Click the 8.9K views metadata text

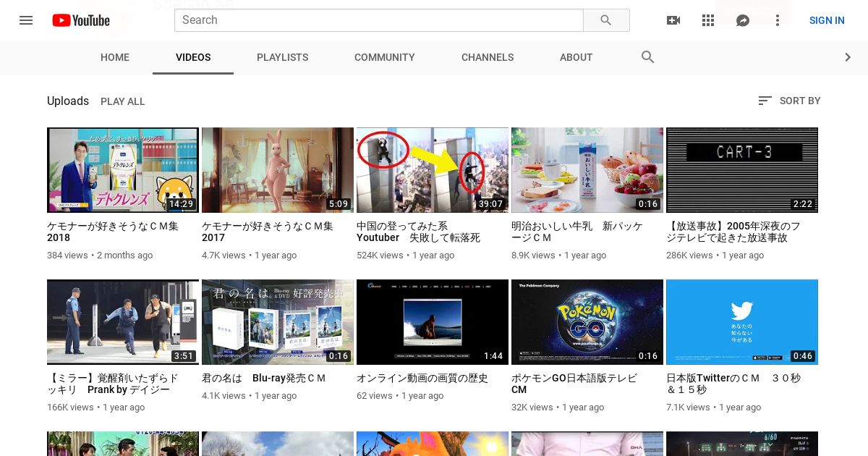coord(559,256)
